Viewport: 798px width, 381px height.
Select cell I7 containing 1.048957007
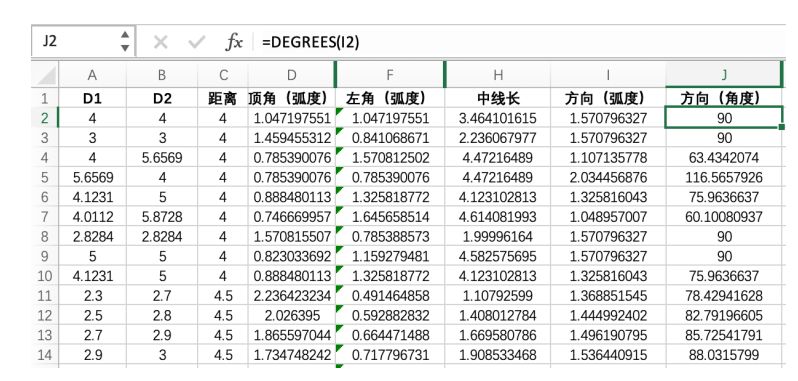coord(608,217)
